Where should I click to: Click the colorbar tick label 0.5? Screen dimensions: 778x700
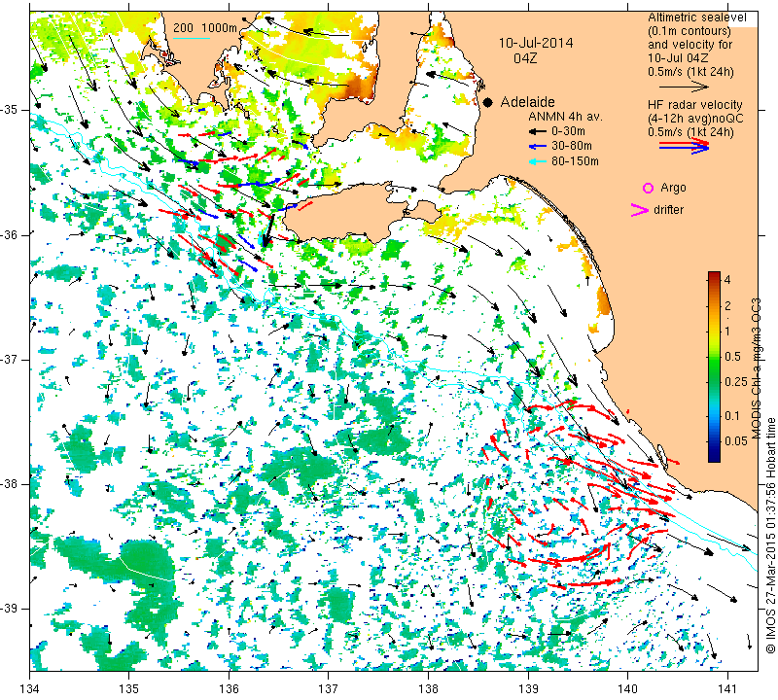coord(732,357)
